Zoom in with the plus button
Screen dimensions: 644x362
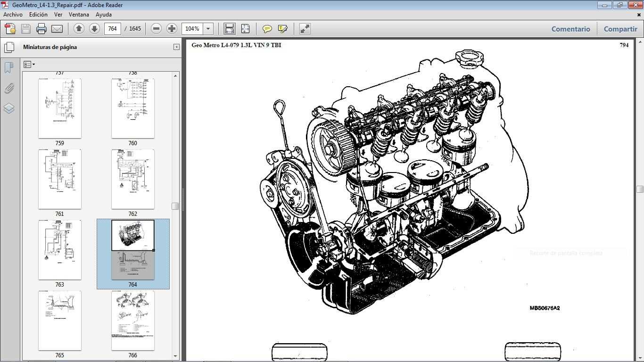[x=172, y=29]
